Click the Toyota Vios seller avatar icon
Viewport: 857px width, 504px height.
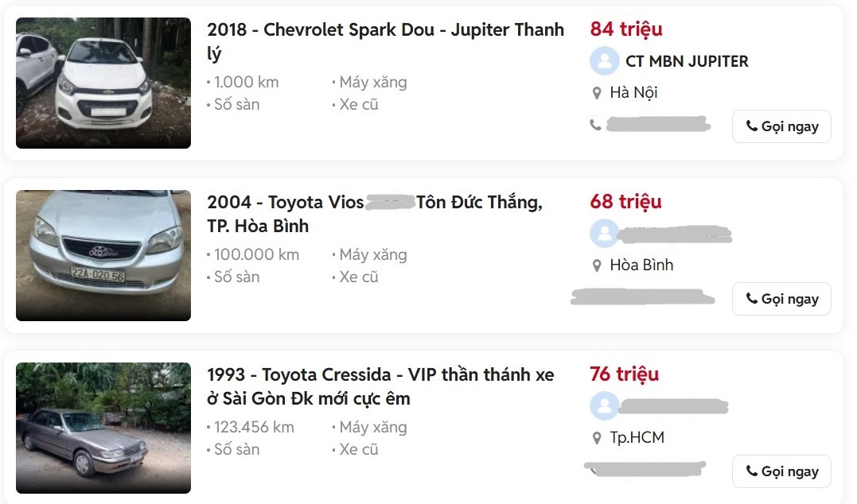coord(604,233)
